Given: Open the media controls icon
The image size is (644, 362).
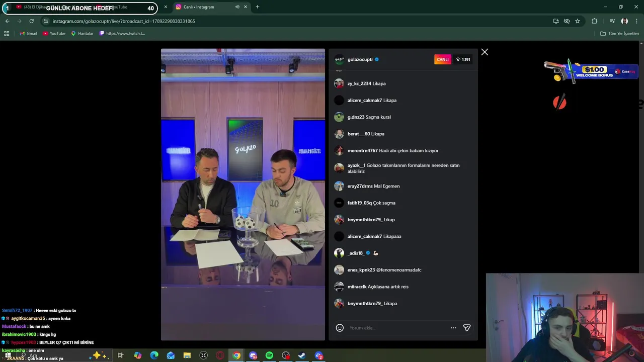Looking at the screenshot, I should 612,21.
